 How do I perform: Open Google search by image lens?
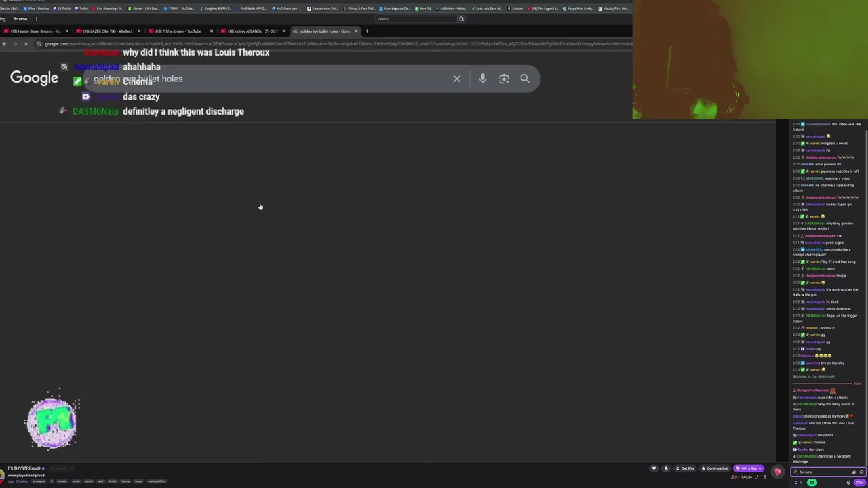504,79
